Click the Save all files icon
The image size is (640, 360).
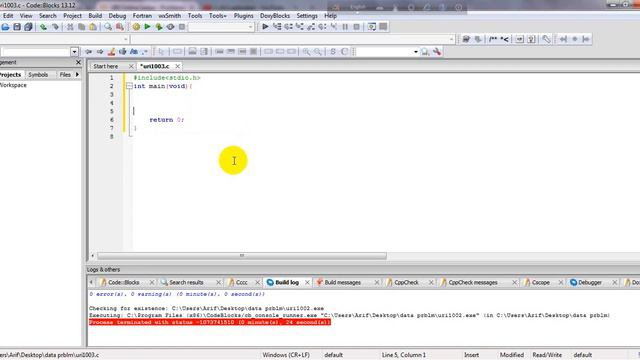tap(28, 27)
